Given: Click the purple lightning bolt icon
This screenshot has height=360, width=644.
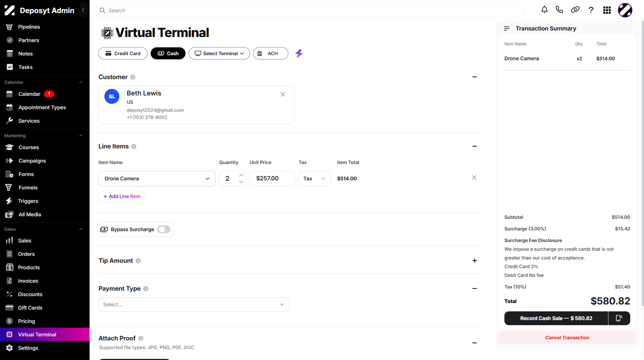Looking at the screenshot, I should pos(299,53).
